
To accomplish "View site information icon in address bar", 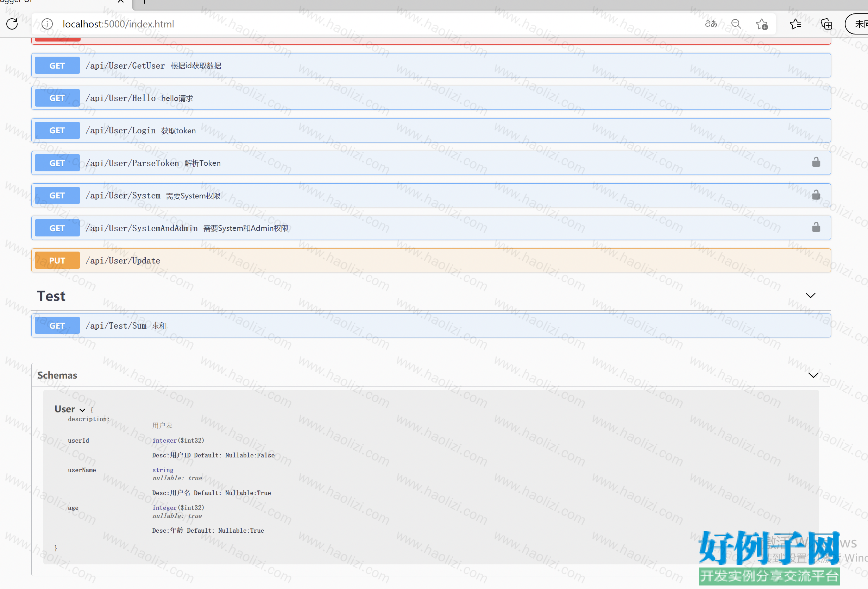I will pos(47,24).
